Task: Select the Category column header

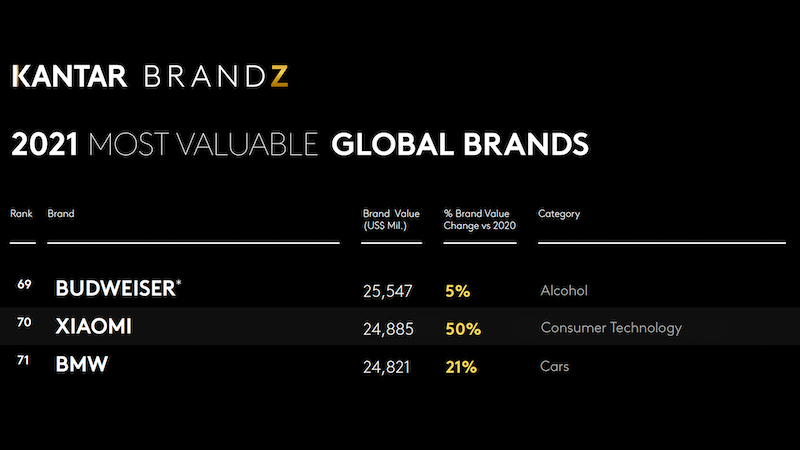Action: [559, 214]
